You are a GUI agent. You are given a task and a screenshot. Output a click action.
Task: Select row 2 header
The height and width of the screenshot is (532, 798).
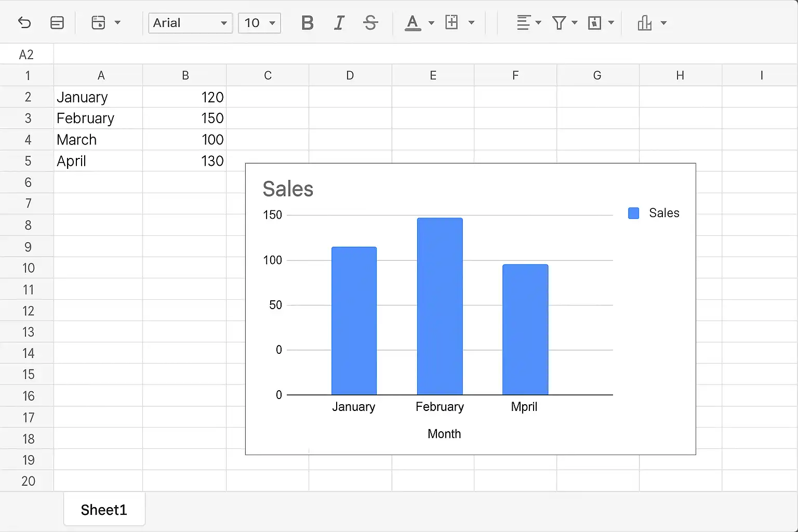click(26, 97)
